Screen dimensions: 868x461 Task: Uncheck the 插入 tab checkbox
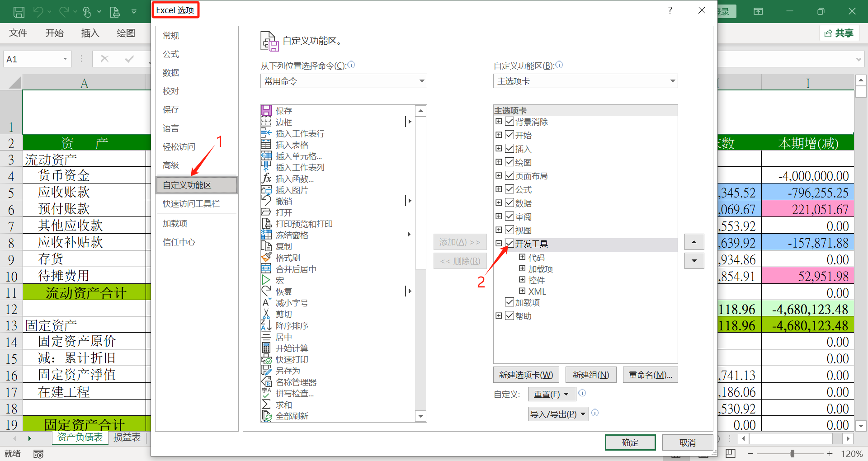click(x=509, y=148)
